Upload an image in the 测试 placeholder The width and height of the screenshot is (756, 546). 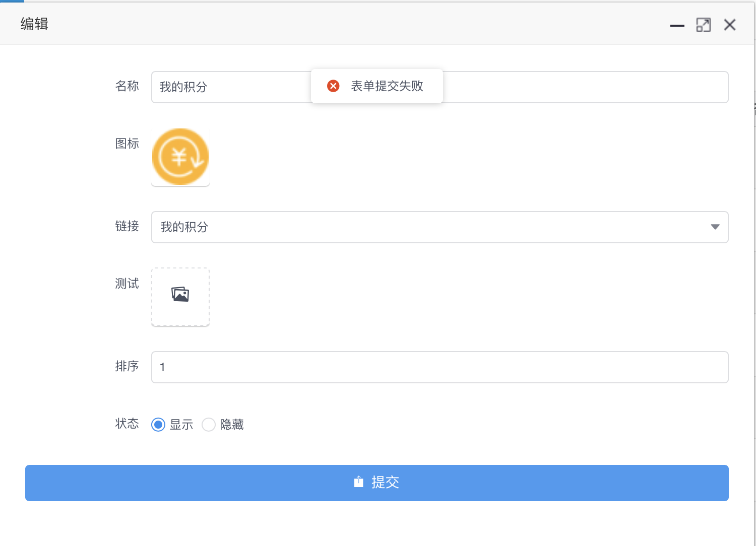point(180,297)
